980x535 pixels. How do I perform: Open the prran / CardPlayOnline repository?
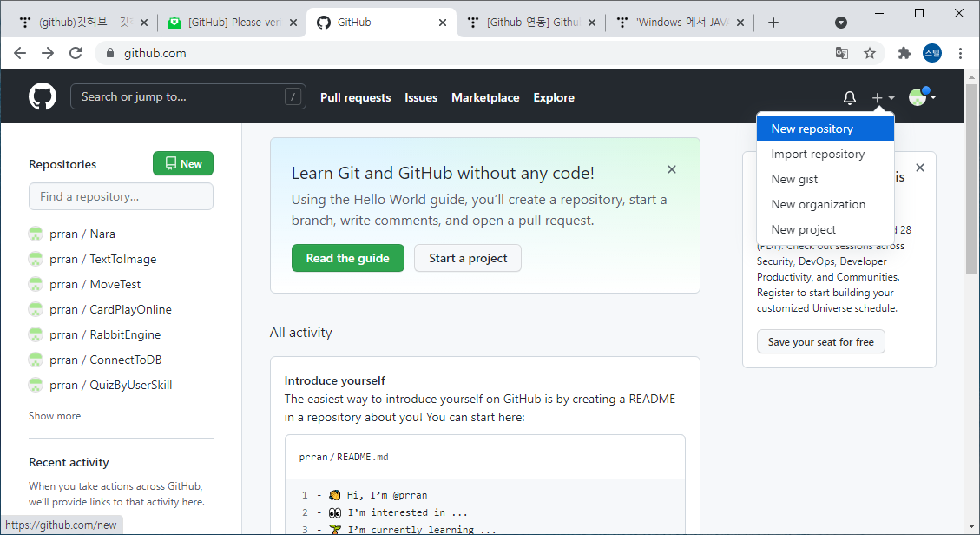[x=110, y=309]
